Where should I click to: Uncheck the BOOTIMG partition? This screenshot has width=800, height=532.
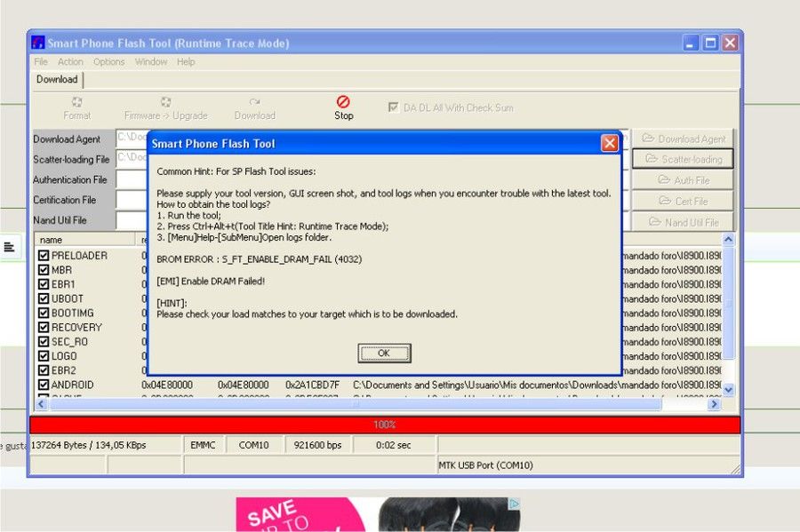pyautogui.click(x=44, y=313)
